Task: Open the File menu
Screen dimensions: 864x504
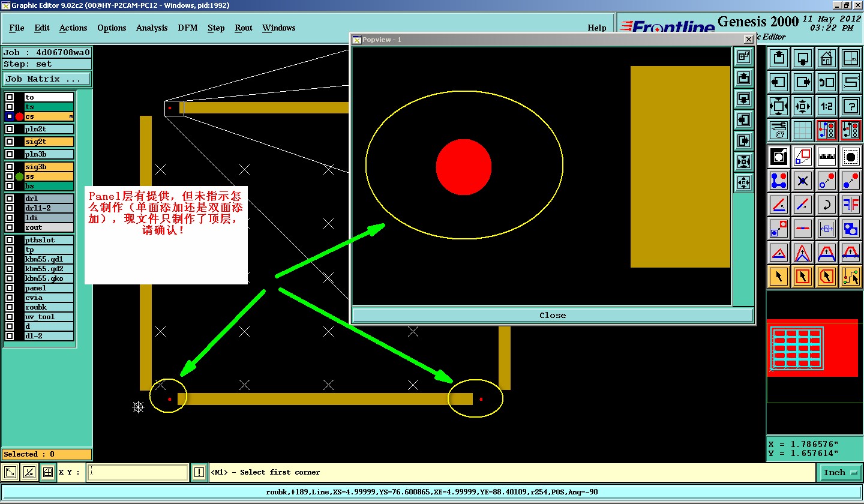Action: click(17, 28)
